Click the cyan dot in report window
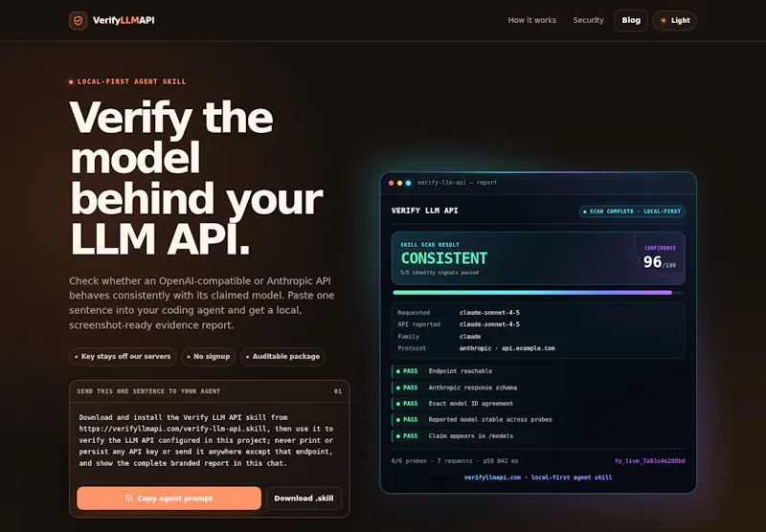 tap(408, 183)
